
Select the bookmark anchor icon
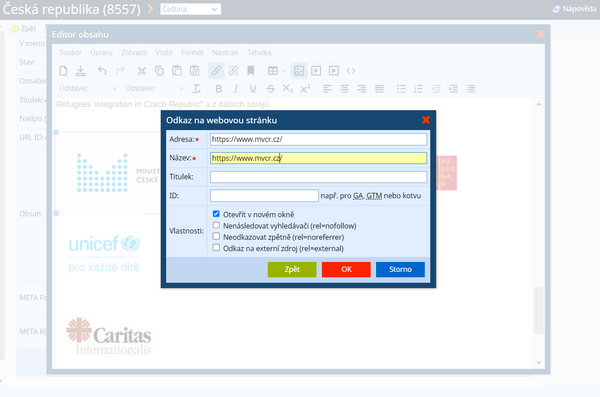tap(251, 71)
